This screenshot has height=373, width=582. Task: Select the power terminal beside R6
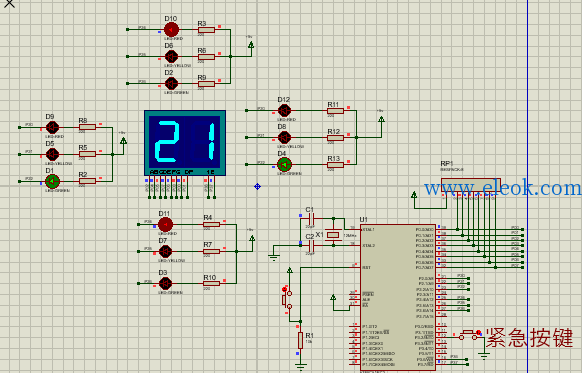click(x=251, y=45)
